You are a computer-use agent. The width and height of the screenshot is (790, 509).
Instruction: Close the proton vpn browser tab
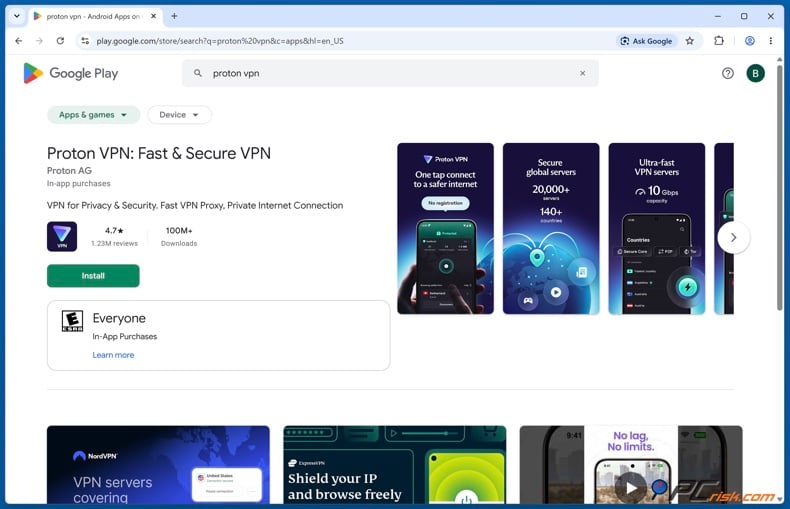154,16
